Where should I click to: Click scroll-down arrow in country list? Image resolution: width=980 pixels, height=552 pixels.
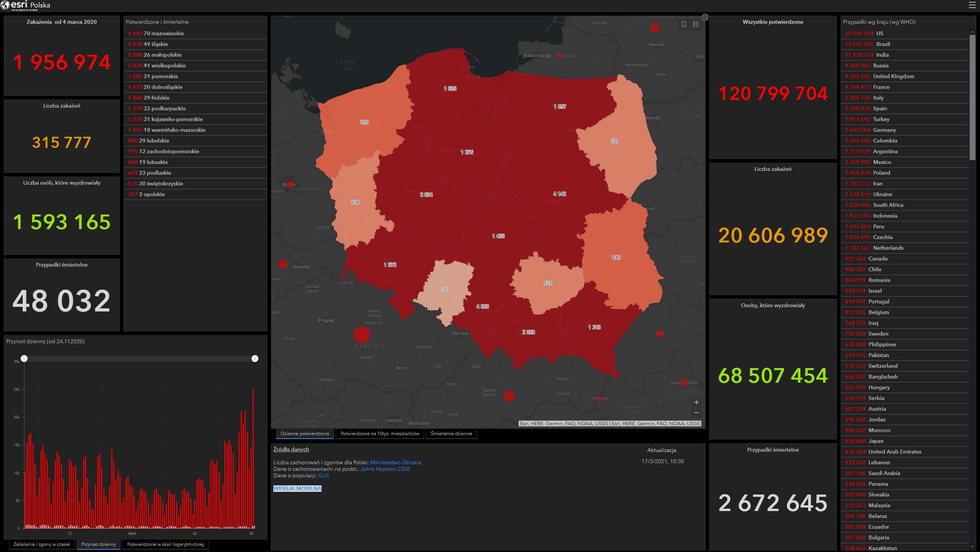click(x=972, y=547)
